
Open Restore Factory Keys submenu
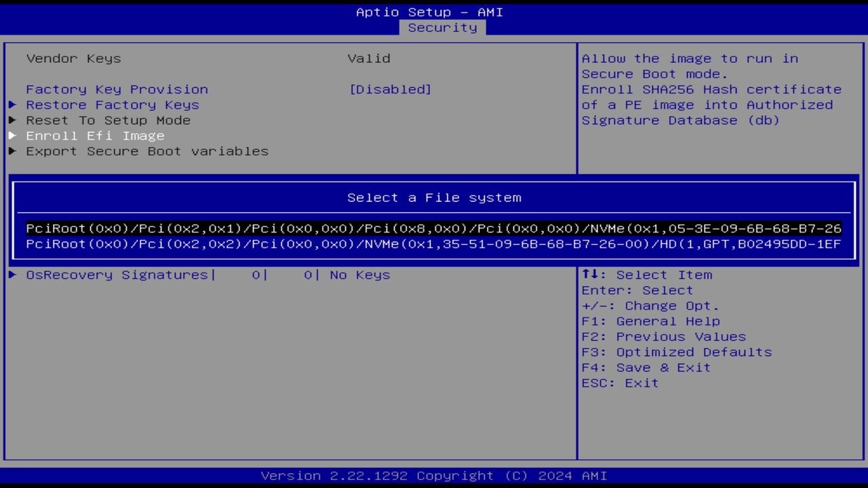(x=113, y=105)
